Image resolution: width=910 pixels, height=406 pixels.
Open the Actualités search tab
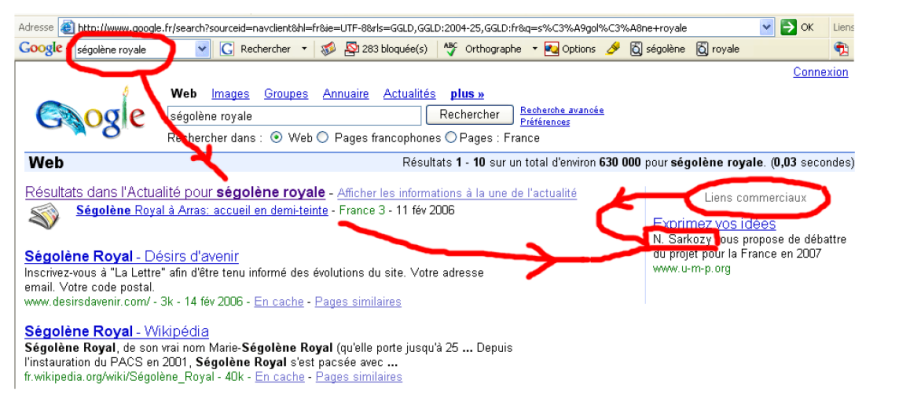[409, 93]
